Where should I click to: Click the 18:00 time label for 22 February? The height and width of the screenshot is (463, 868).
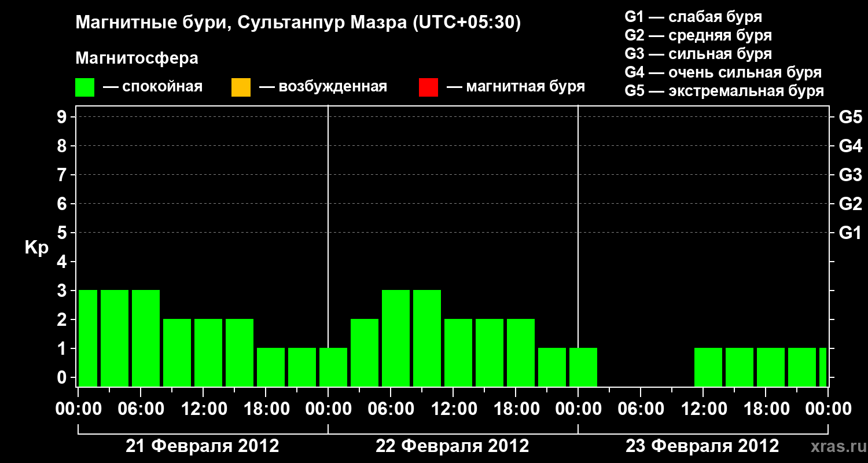pos(516,409)
